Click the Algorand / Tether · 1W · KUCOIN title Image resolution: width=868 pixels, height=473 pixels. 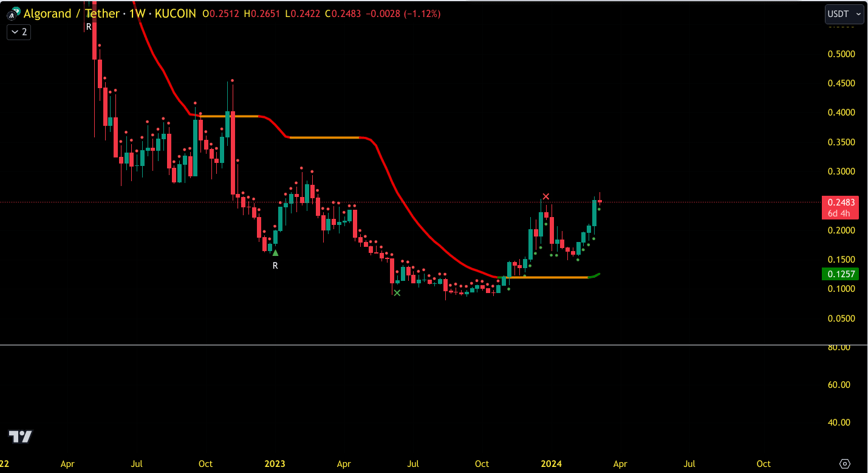110,13
